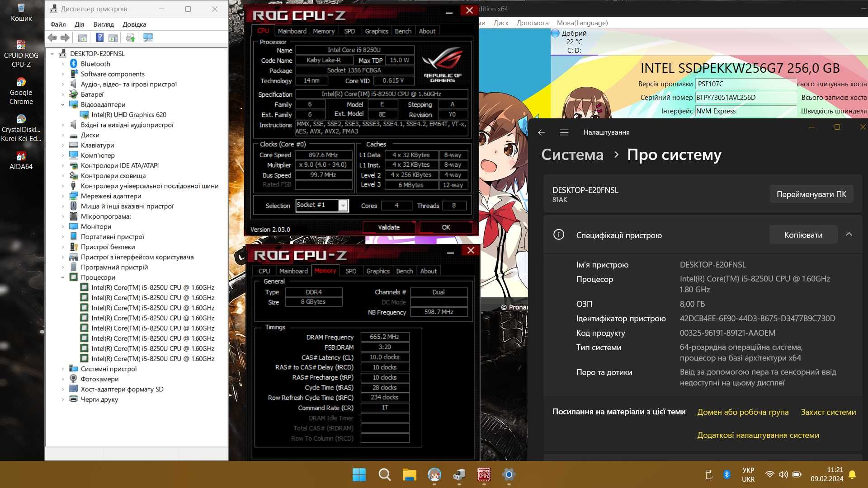The height and width of the screenshot is (488, 868).
Task: Open Socket #1 selection dropdown in CPU-Z
Action: pyautogui.click(x=343, y=206)
